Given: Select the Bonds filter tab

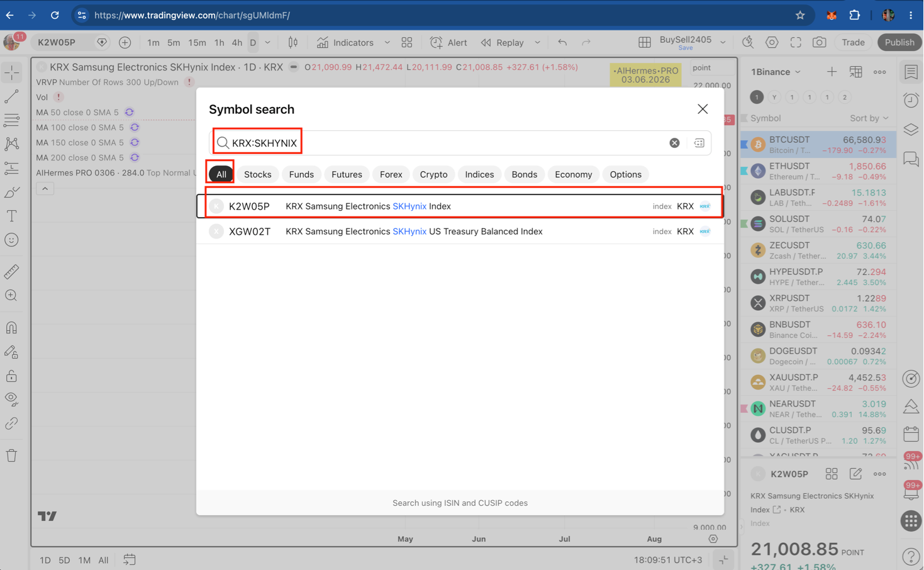Looking at the screenshot, I should 524,174.
